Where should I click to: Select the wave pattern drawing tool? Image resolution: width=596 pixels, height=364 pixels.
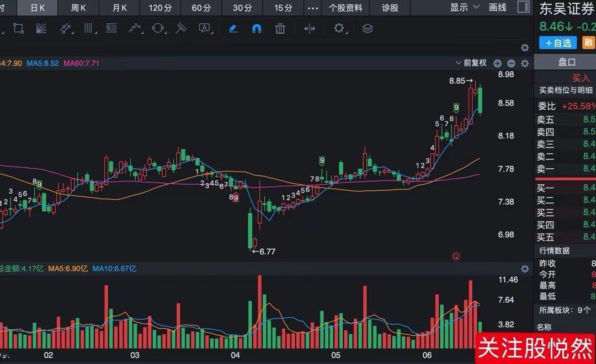pyautogui.click(x=135, y=28)
